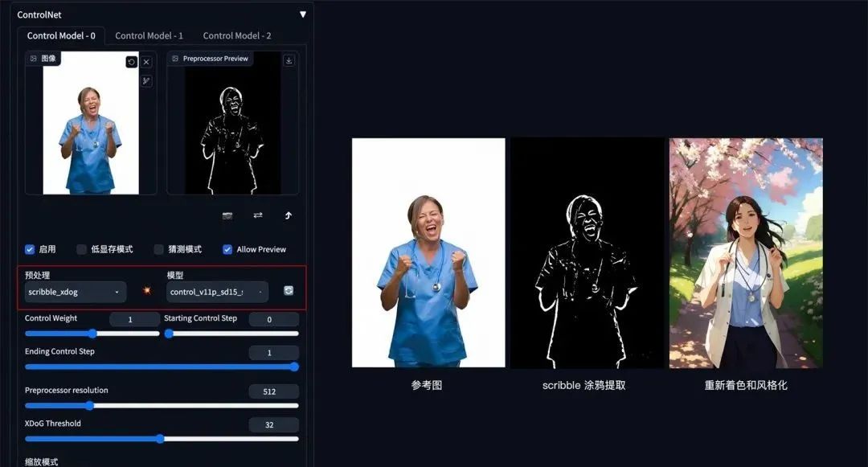Adjust the Control Weight slider
The image size is (868, 467).
click(92, 334)
